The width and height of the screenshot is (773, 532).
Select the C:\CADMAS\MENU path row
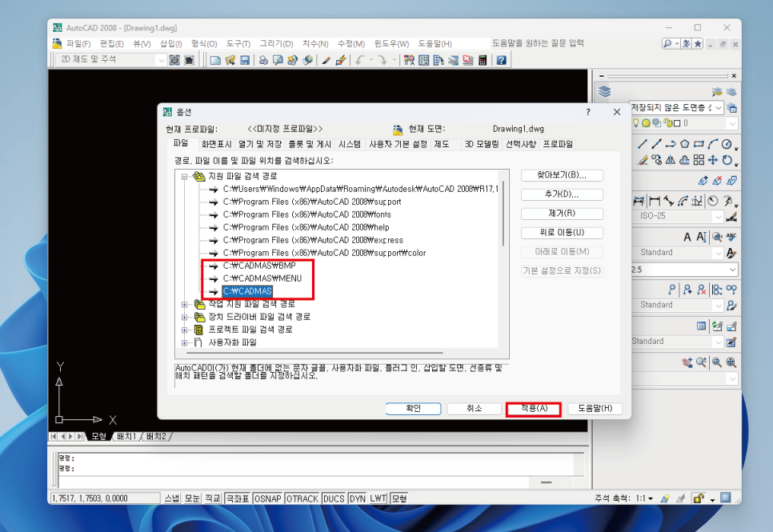point(262,278)
